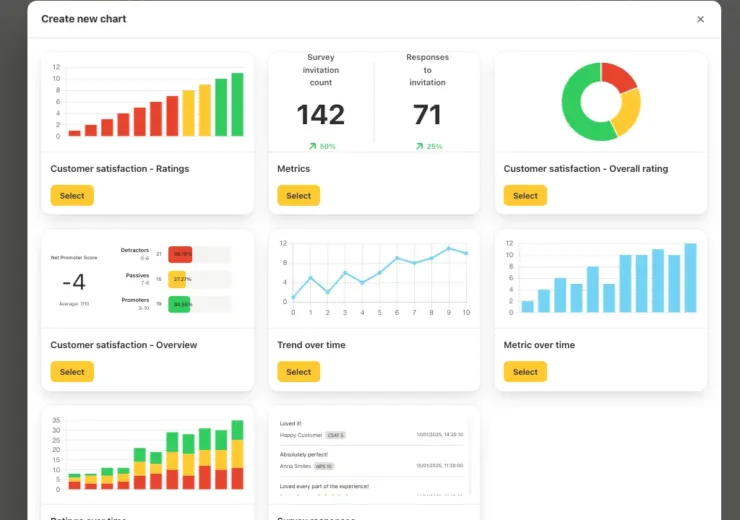Close the Create new chart dialog

[700, 19]
